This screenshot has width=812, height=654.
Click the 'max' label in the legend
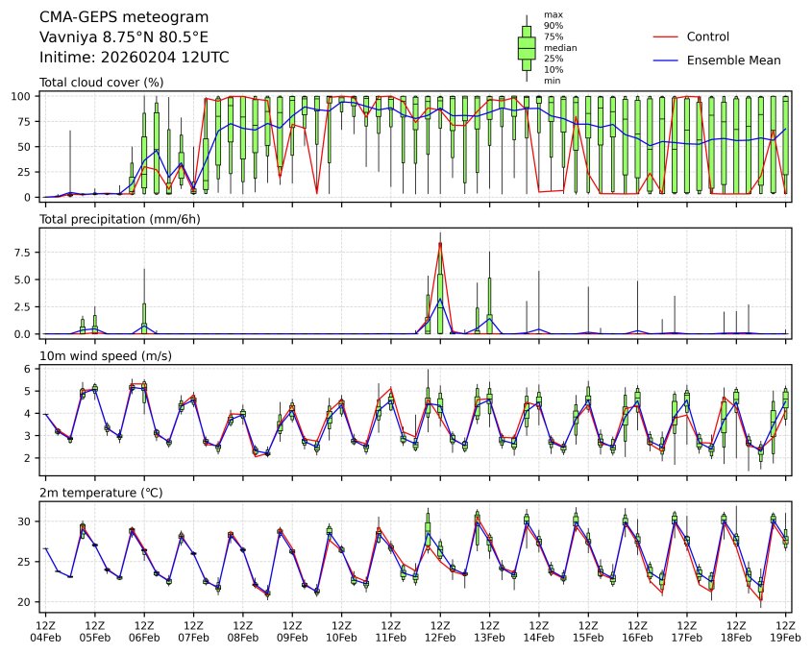pos(552,14)
